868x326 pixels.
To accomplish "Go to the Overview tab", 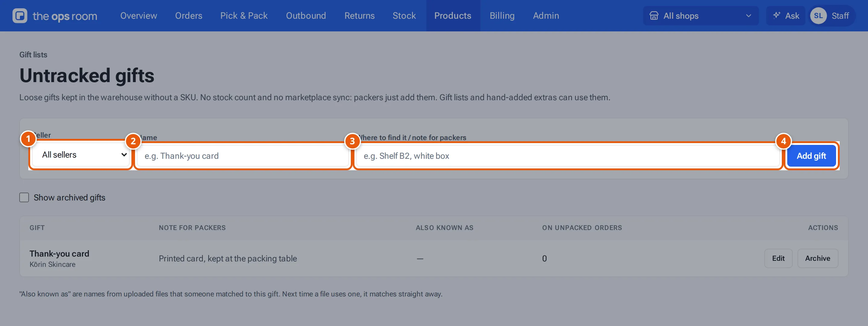I will [139, 15].
